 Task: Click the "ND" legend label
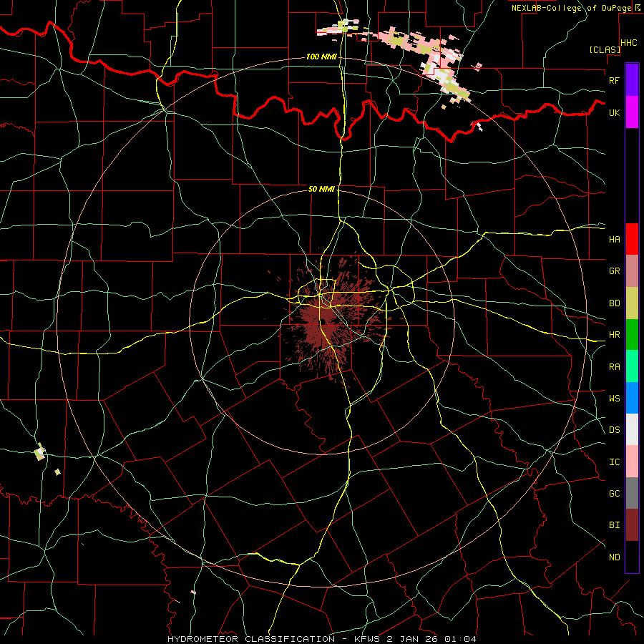614,557
